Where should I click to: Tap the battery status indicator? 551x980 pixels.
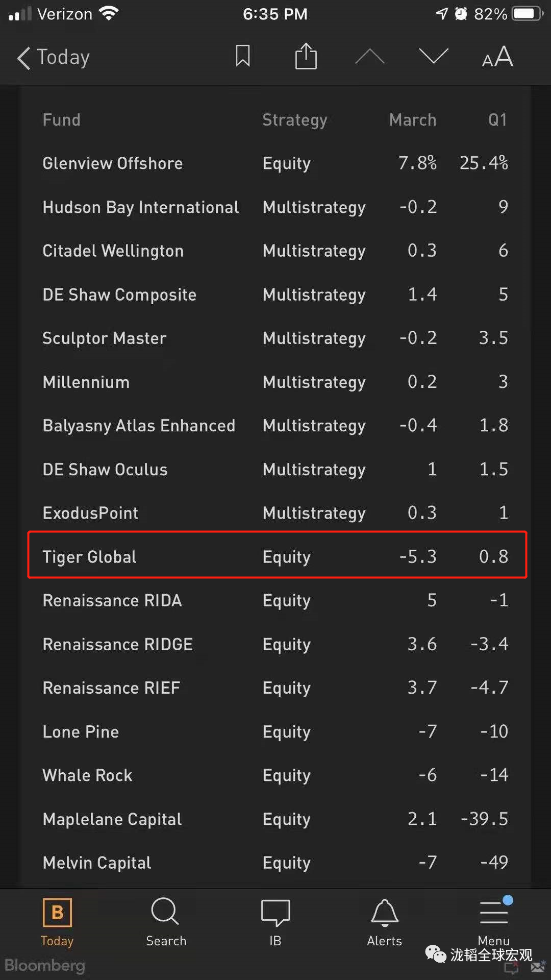tap(528, 14)
